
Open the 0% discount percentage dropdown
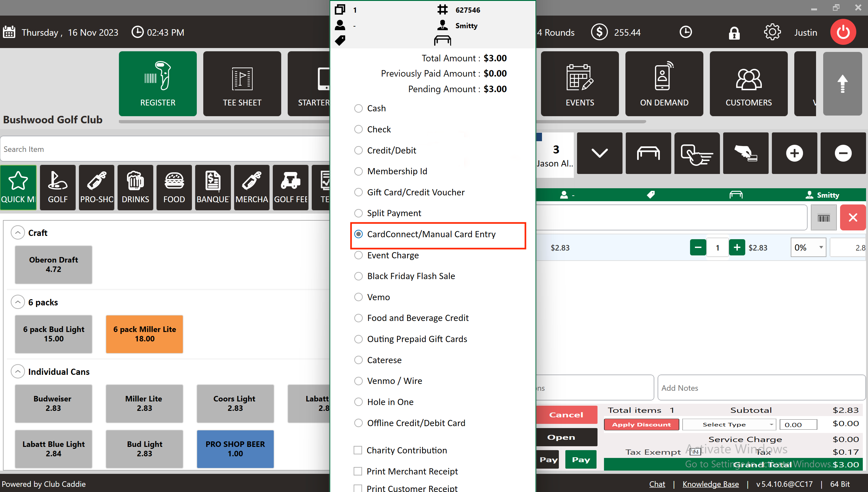pos(808,248)
